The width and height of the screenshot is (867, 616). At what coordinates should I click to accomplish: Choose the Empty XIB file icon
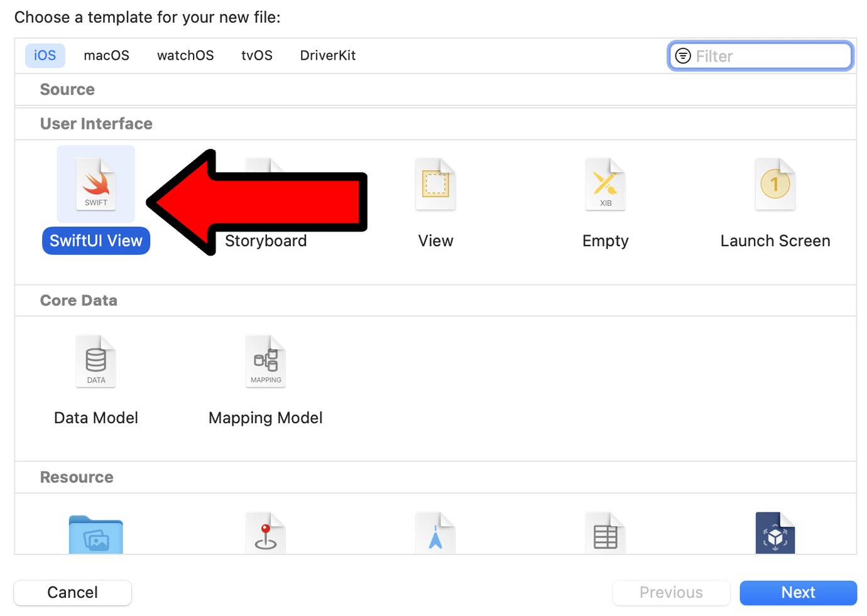(x=605, y=184)
